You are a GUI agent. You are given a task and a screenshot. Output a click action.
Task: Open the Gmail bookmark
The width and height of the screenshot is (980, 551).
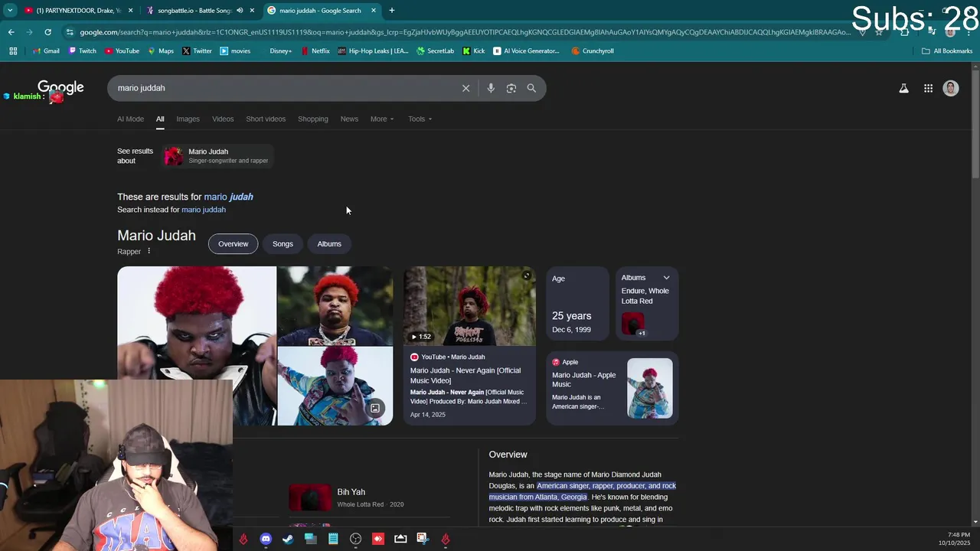point(46,51)
